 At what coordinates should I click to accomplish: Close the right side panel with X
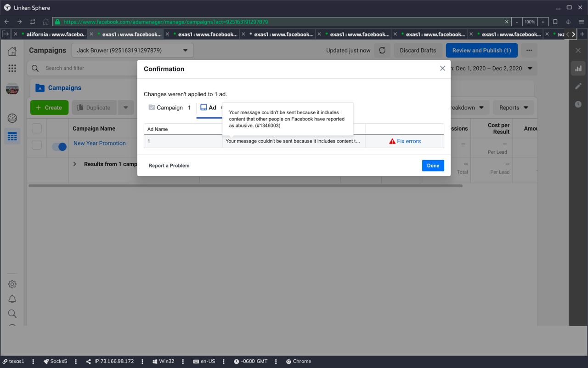(578, 51)
